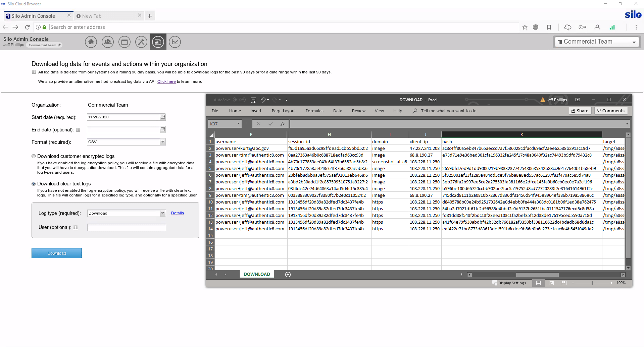Open the Excel File menu
Viewport: 644px width, 347px height.
(215, 111)
